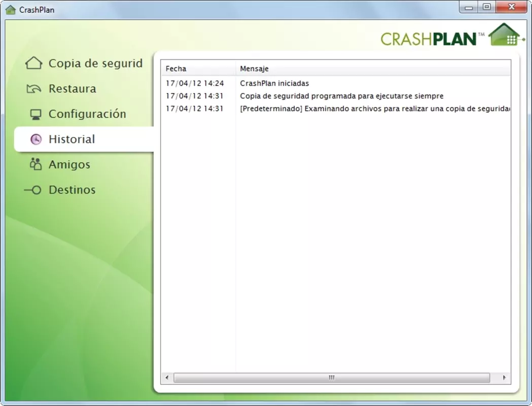Open the Configuración section
The height and width of the screenshot is (406, 532).
point(84,114)
